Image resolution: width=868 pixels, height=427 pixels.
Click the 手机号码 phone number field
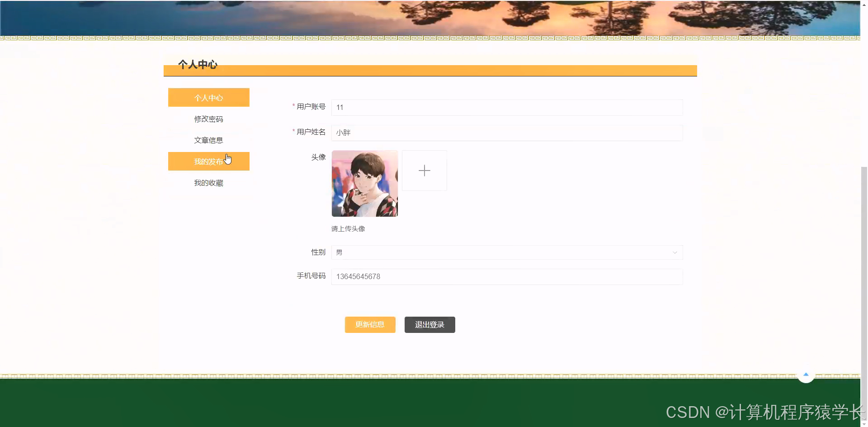click(506, 276)
